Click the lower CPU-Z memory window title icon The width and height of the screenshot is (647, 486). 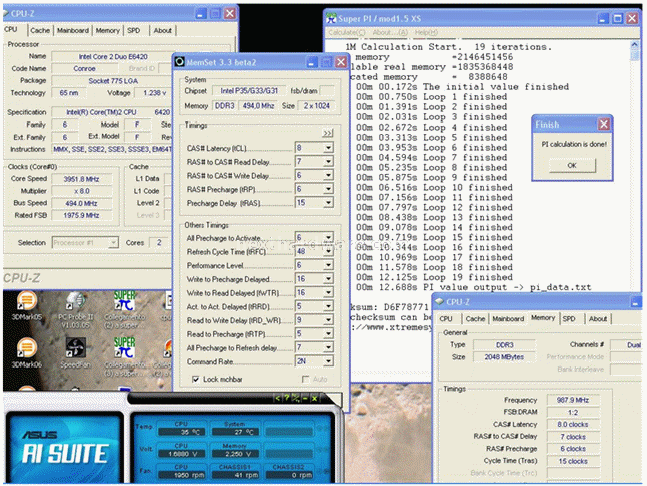[x=440, y=302]
